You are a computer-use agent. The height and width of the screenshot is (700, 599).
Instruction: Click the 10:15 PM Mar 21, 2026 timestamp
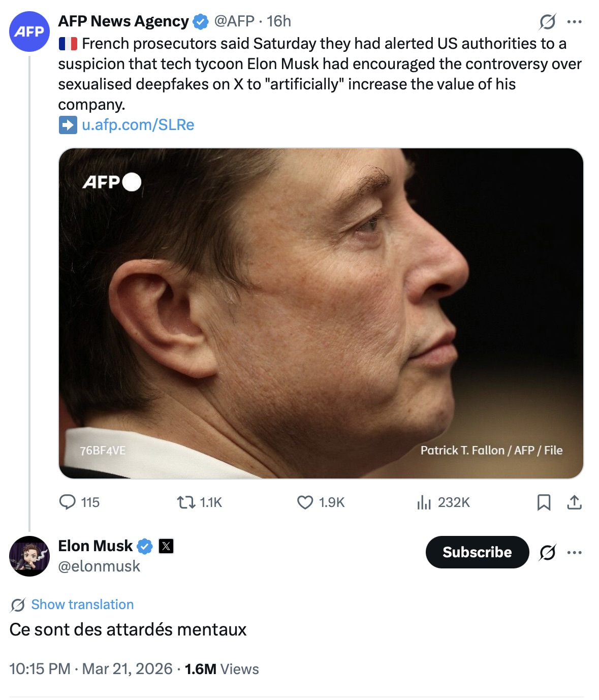tap(91, 669)
